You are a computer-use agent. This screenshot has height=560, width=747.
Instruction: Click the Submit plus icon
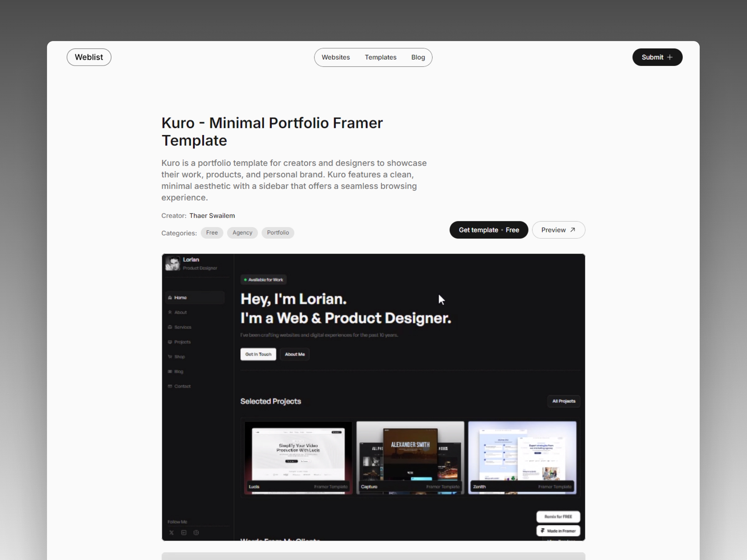[x=670, y=57]
